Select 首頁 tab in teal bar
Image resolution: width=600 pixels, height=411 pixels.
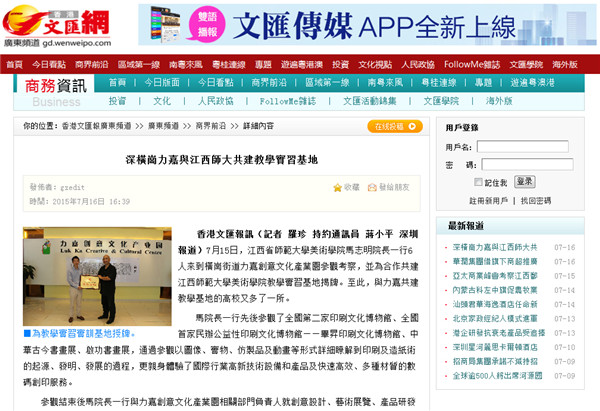coord(117,83)
